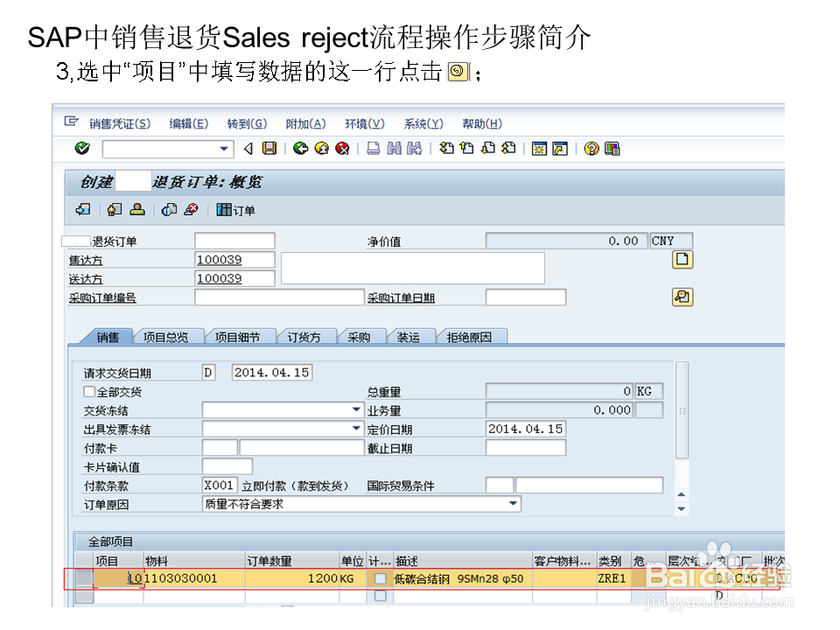Go to next page icon

click(x=488, y=149)
